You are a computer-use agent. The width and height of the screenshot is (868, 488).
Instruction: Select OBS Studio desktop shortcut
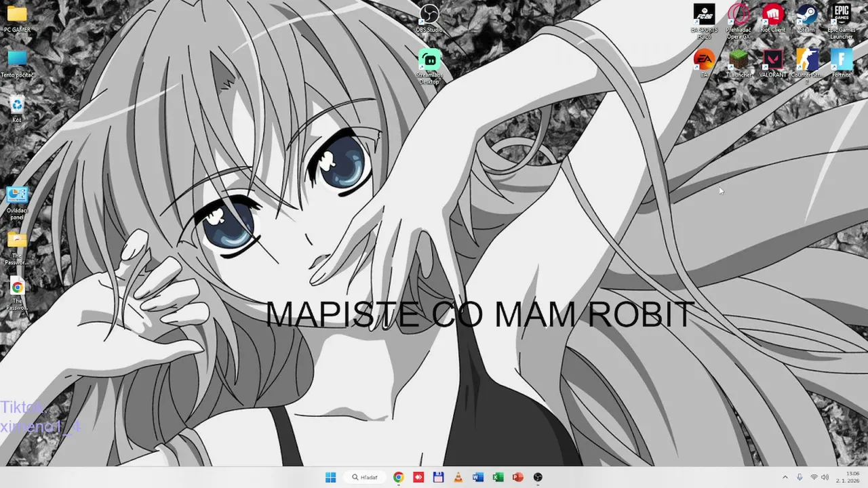pos(429,18)
